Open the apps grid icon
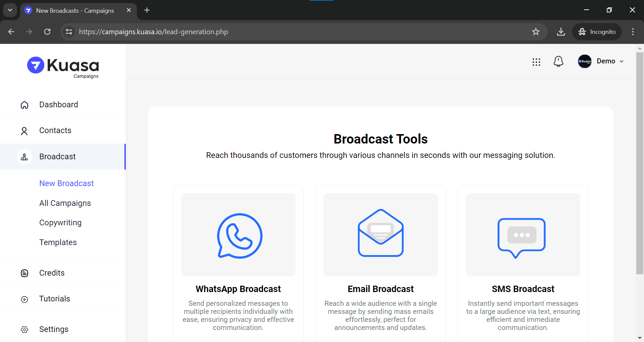Image resolution: width=644 pixels, height=342 pixels. [x=536, y=62]
